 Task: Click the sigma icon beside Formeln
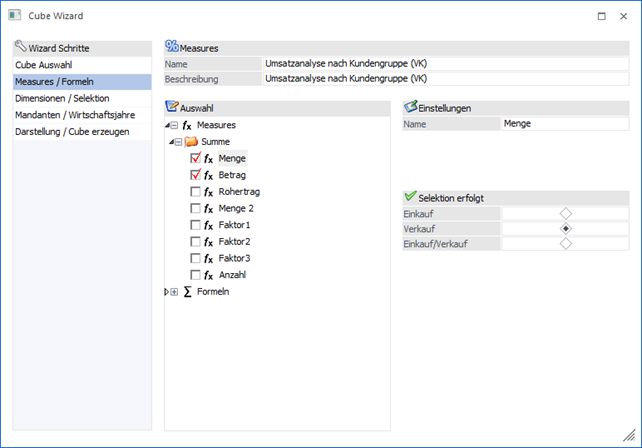click(187, 291)
